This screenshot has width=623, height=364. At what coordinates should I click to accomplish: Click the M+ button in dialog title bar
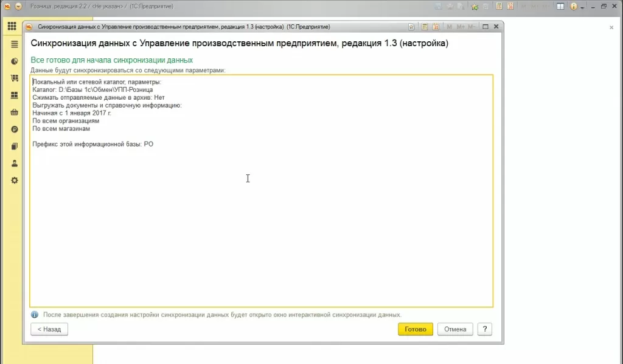[461, 27]
